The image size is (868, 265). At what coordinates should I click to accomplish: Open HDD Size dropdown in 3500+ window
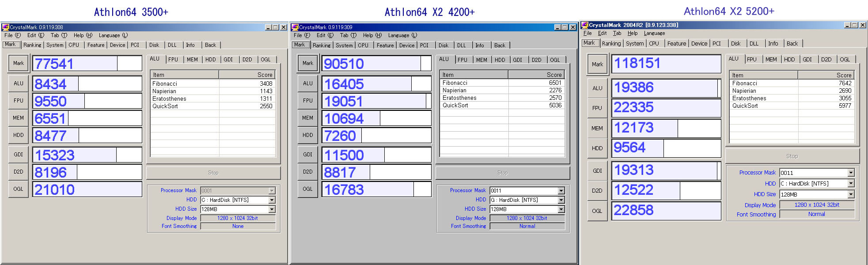click(x=272, y=209)
